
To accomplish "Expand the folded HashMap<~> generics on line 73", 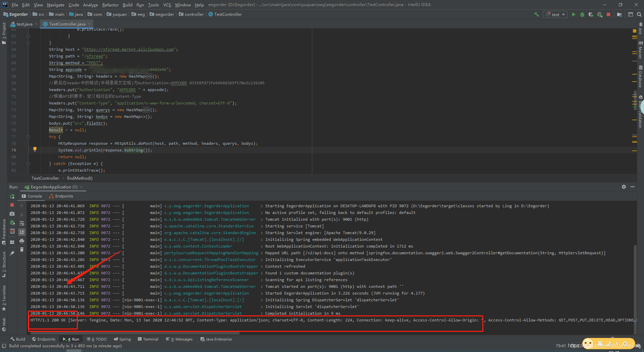I will (x=146, y=110).
